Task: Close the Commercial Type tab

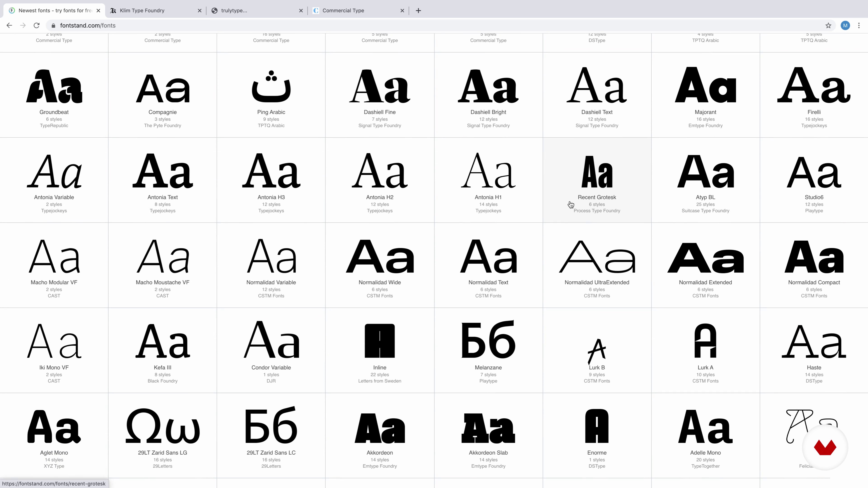Action: (402, 10)
